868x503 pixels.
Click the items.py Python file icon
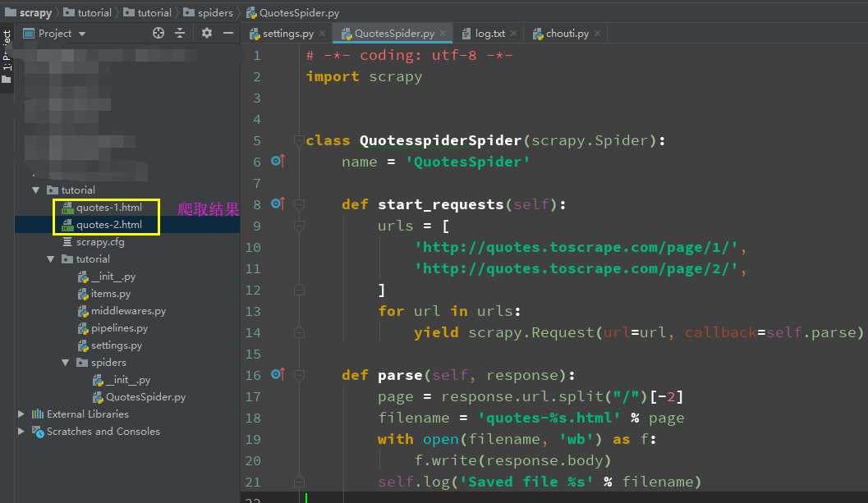pyautogui.click(x=83, y=294)
